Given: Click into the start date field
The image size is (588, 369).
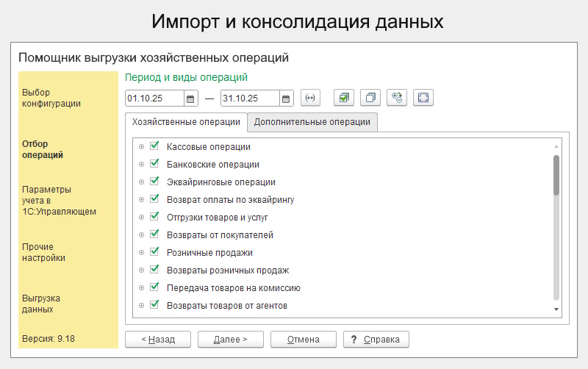Looking at the screenshot, I should coord(154,98).
